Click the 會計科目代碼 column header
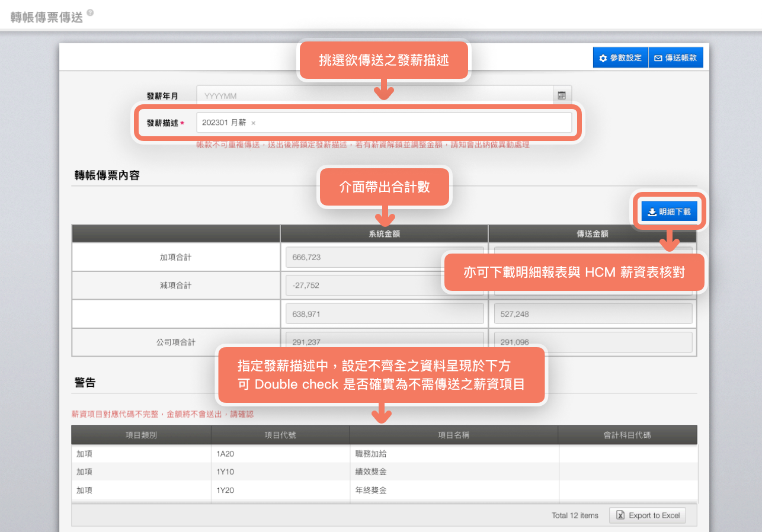Screen dimensions: 762x532 tap(627, 435)
